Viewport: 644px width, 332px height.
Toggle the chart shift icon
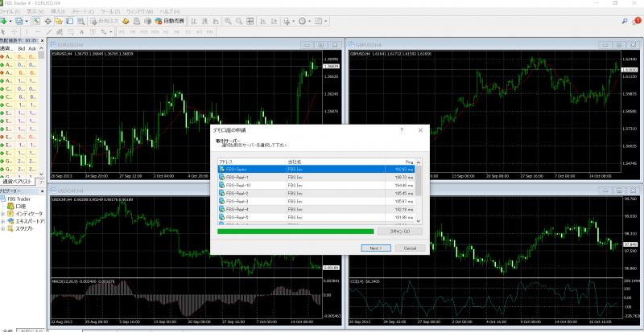pyautogui.click(x=274, y=21)
